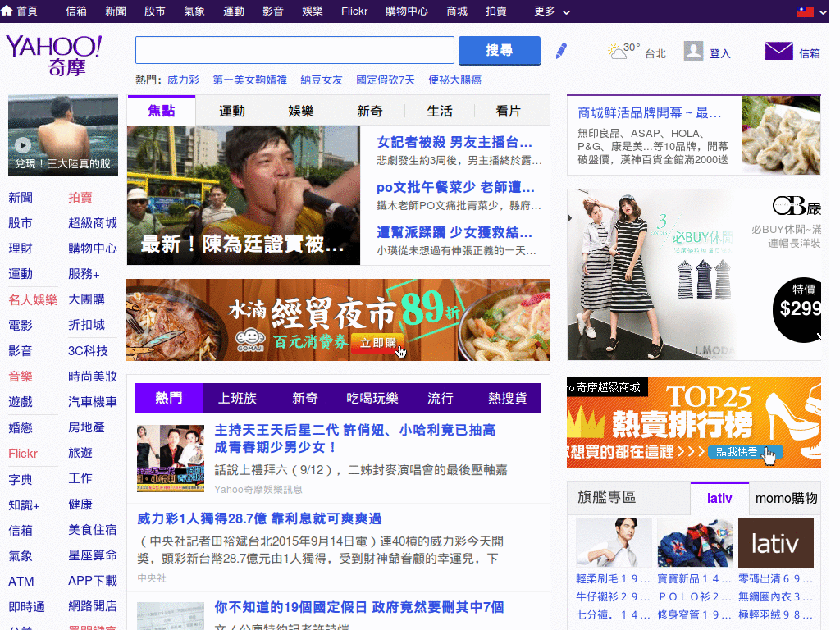Click the Taiwan flag icon at top right
Viewport: 840px width, 630px height.
click(x=806, y=11)
